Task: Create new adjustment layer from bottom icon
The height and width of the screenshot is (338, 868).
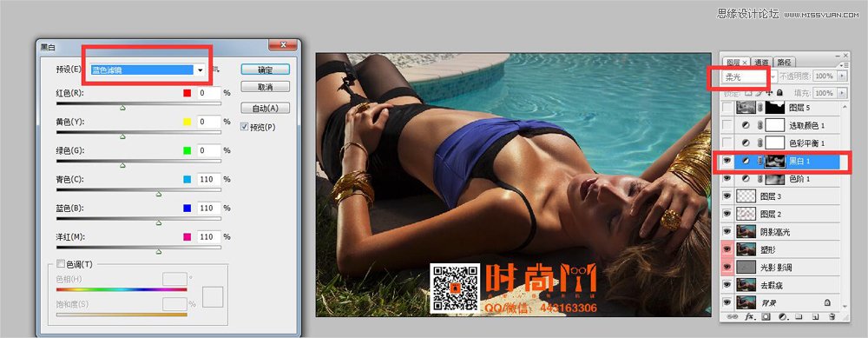Action: [782, 317]
